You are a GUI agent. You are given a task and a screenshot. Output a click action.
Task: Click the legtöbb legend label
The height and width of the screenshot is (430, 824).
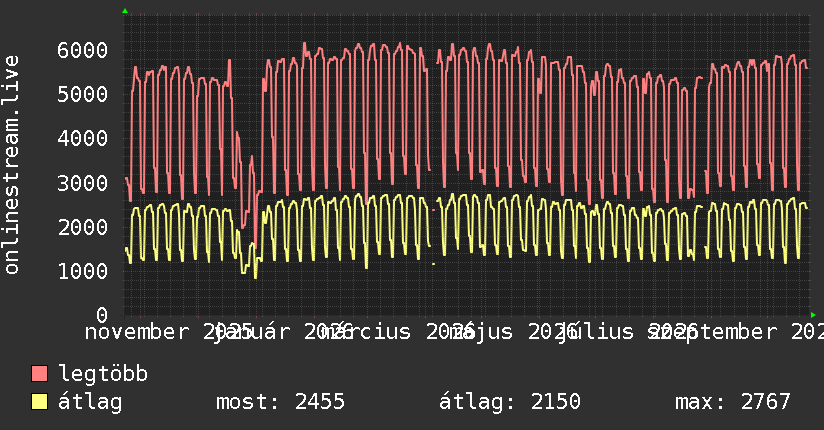(x=103, y=374)
